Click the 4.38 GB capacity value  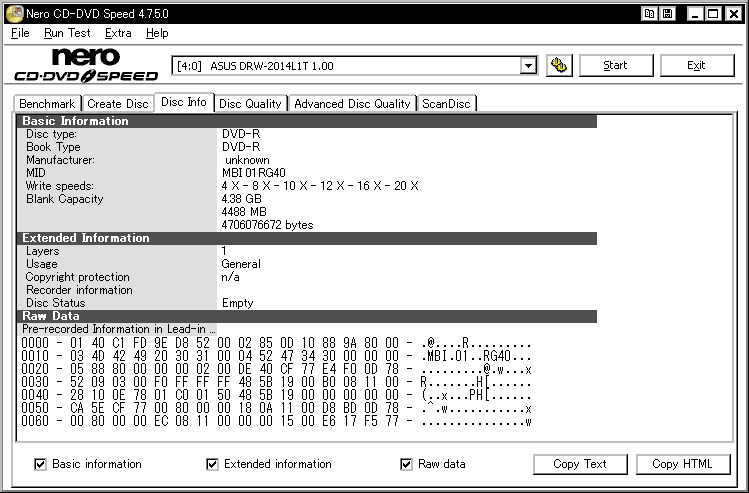click(242, 199)
